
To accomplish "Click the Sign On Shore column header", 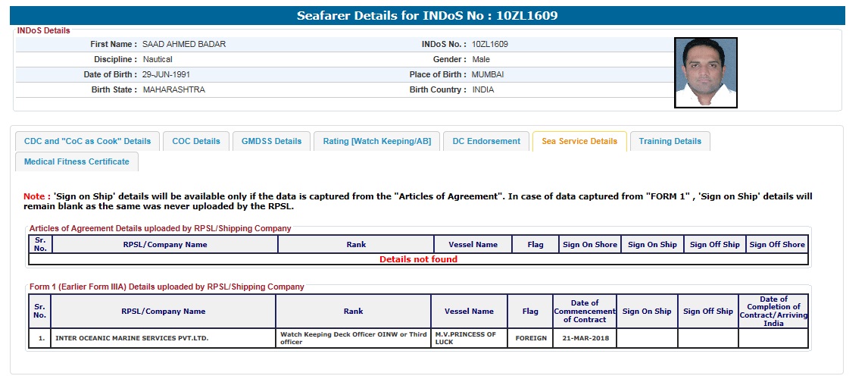I will pos(590,244).
